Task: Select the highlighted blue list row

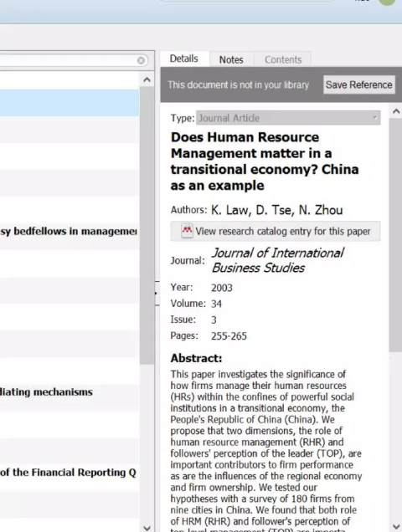Action: (70, 103)
